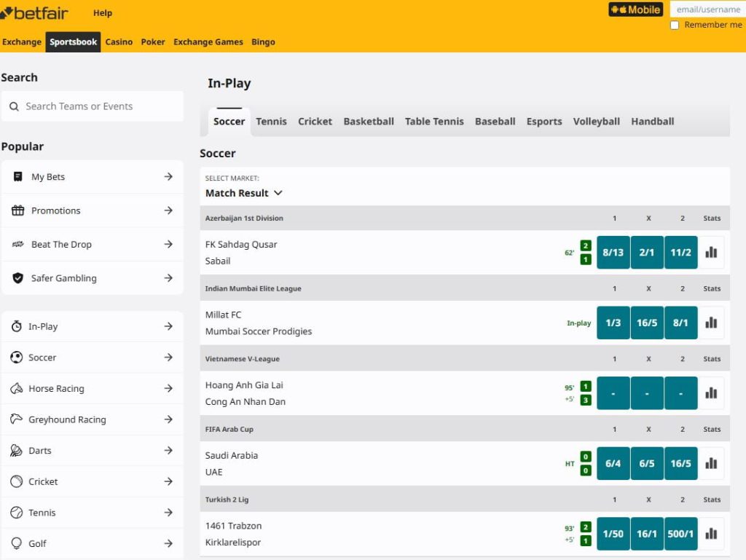Click the Promotions gift icon
Image resolution: width=746 pixels, height=560 pixels.
[17, 210]
